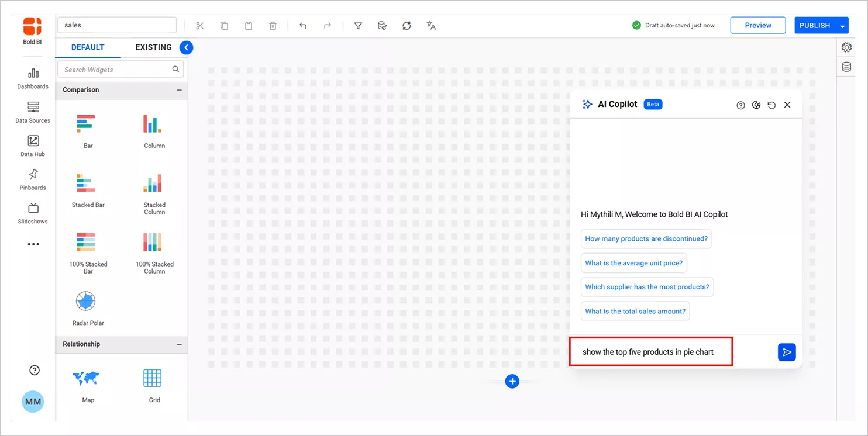This screenshot has height=436, width=868.
Task: Focus the AI Copilot prompt input
Action: tap(650, 352)
